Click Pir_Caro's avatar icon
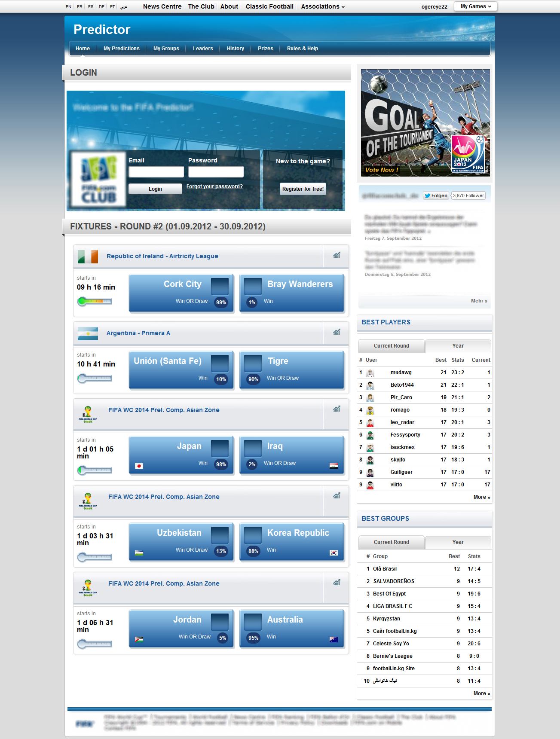The image size is (560, 739). tap(370, 398)
